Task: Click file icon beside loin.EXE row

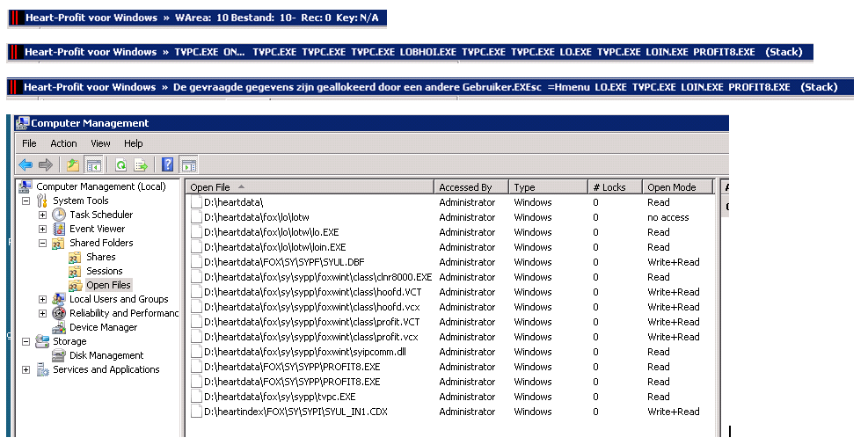Action: [196, 247]
